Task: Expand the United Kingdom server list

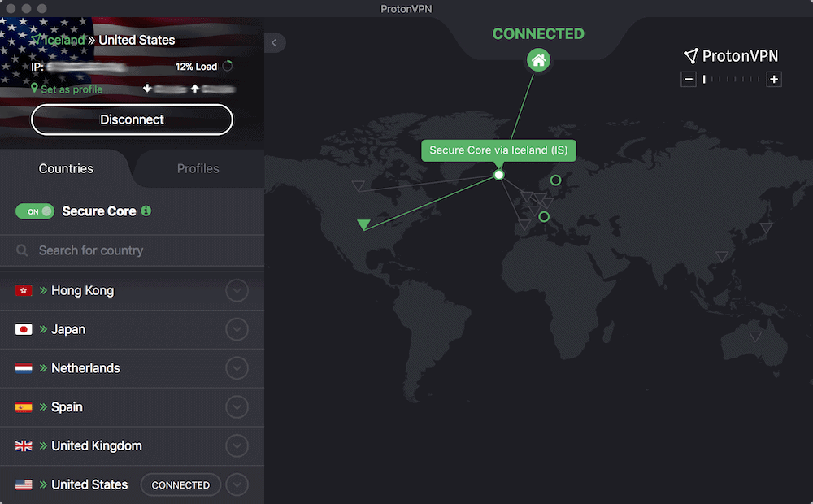Action: pos(237,445)
